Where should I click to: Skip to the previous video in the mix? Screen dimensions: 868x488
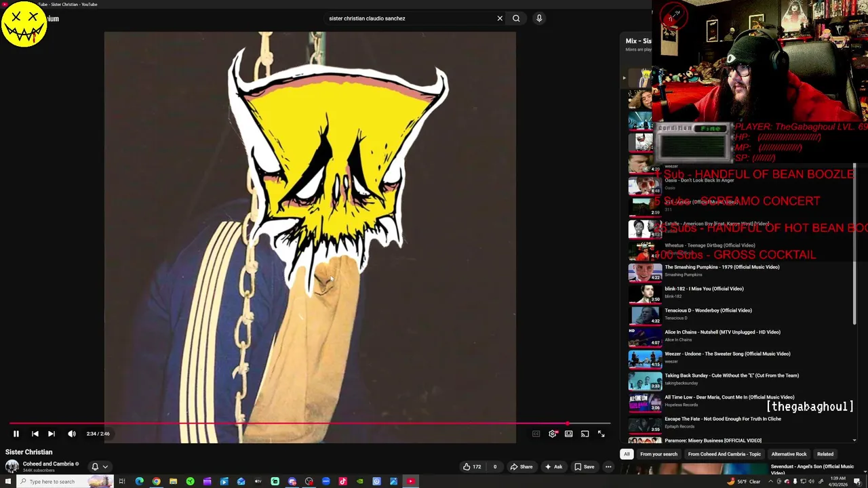click(x=35, y=434)
